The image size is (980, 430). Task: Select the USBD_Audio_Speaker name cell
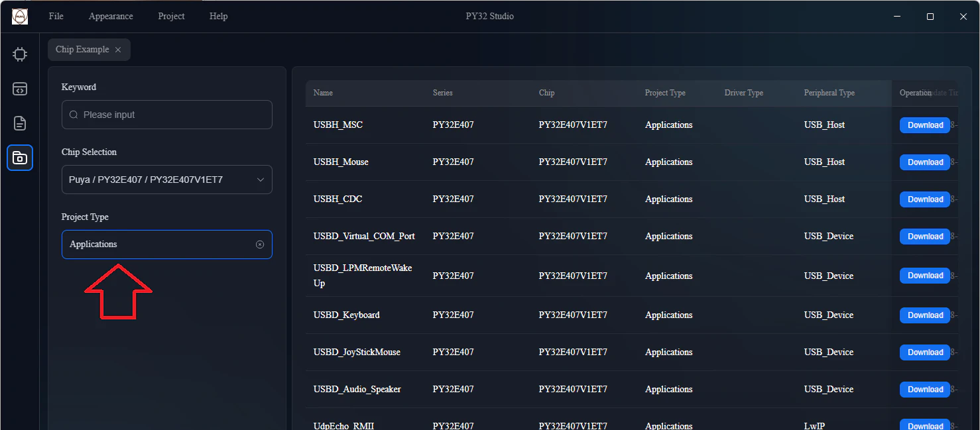click(357, 390)
